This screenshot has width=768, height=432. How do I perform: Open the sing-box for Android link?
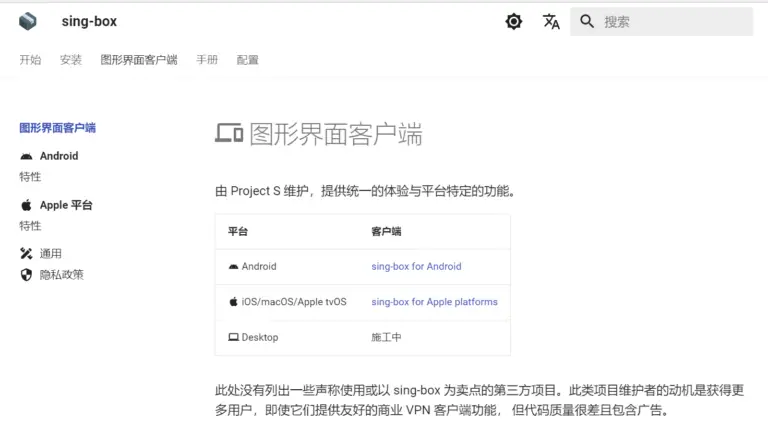(416, 267)
